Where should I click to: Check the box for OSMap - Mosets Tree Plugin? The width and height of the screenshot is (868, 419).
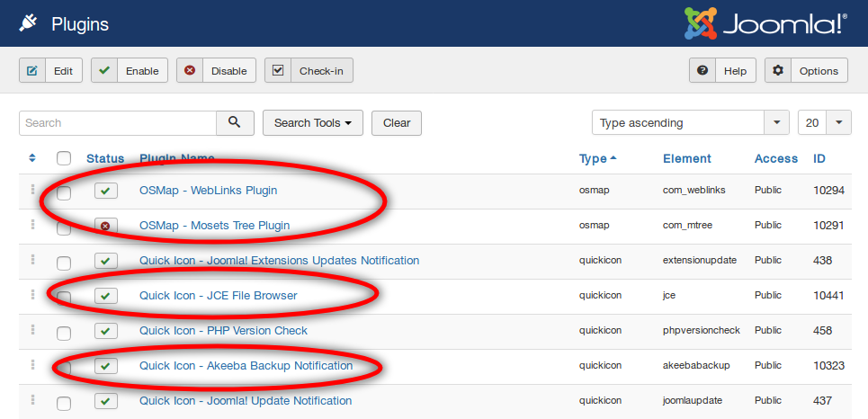click(x=64, y=228)
